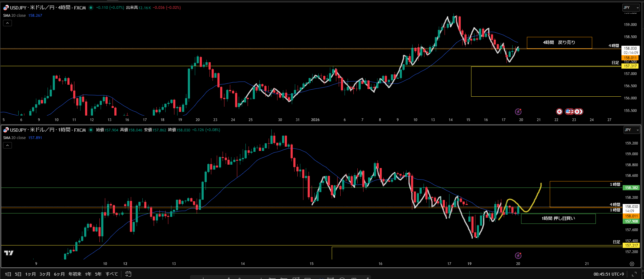
Task: Click the SMA 20 close label on upper chart
Action: pos(15,16)
